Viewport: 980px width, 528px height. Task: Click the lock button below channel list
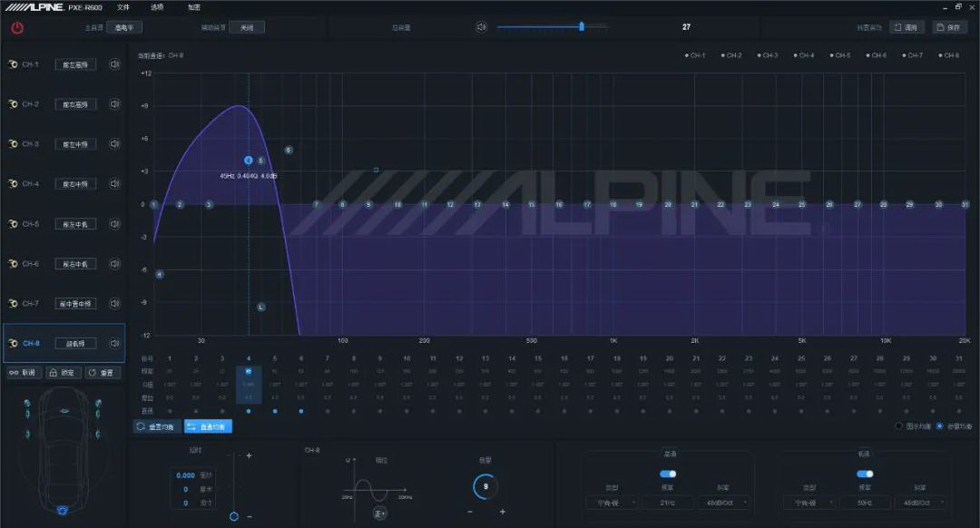click(x=64, y=372)
